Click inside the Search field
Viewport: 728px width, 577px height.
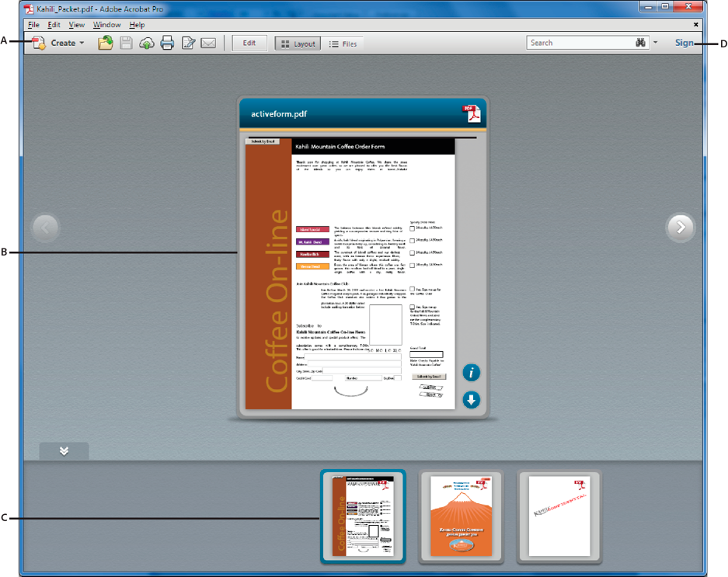click(x=580, y=43)
